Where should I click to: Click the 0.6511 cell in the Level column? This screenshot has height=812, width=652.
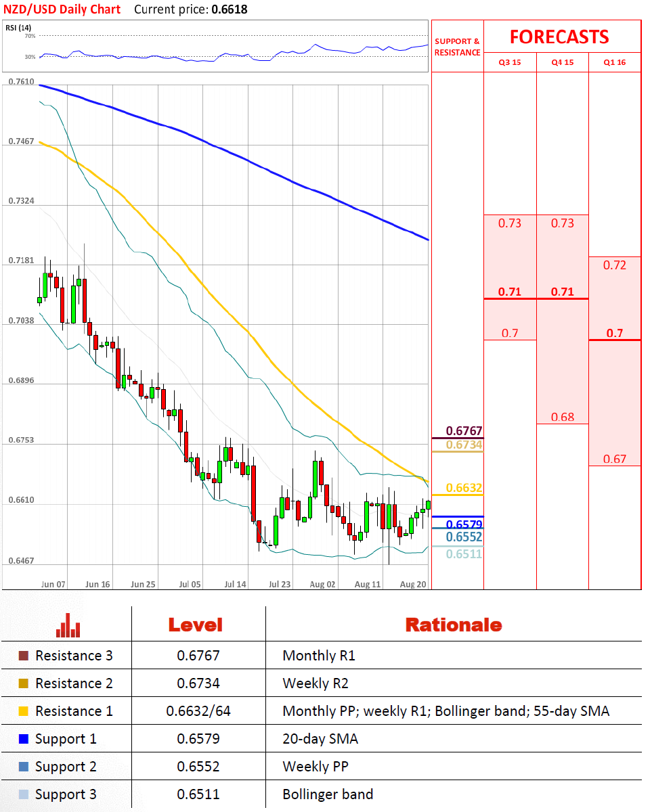coord(198,794)
